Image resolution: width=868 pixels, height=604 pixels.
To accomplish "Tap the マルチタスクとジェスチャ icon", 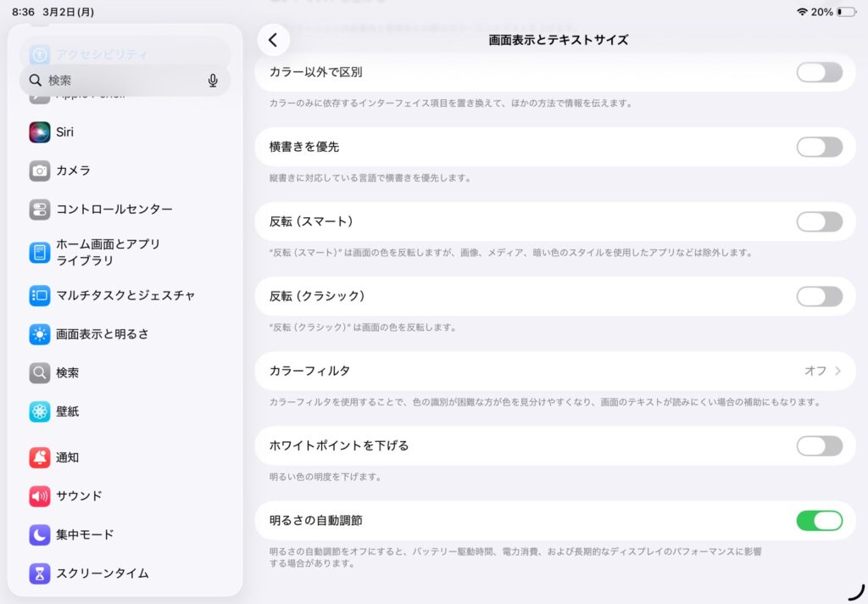I will coord(40,295).
